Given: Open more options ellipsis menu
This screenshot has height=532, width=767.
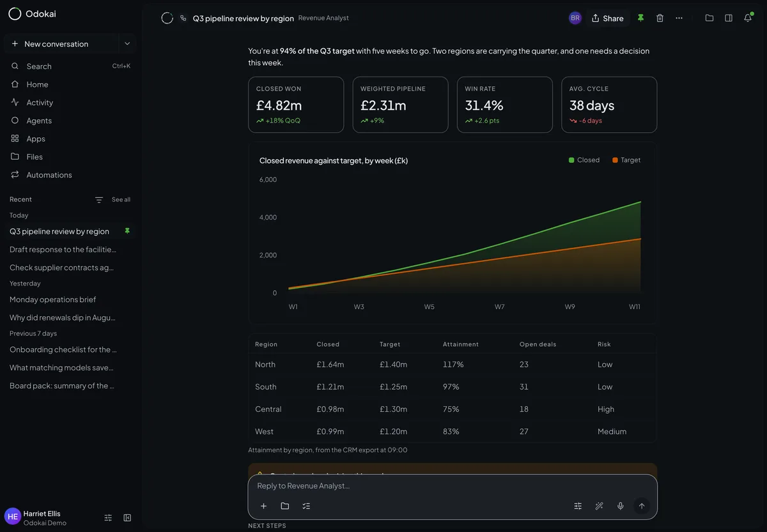Looking at the screenshot, I should click(679, 18).
